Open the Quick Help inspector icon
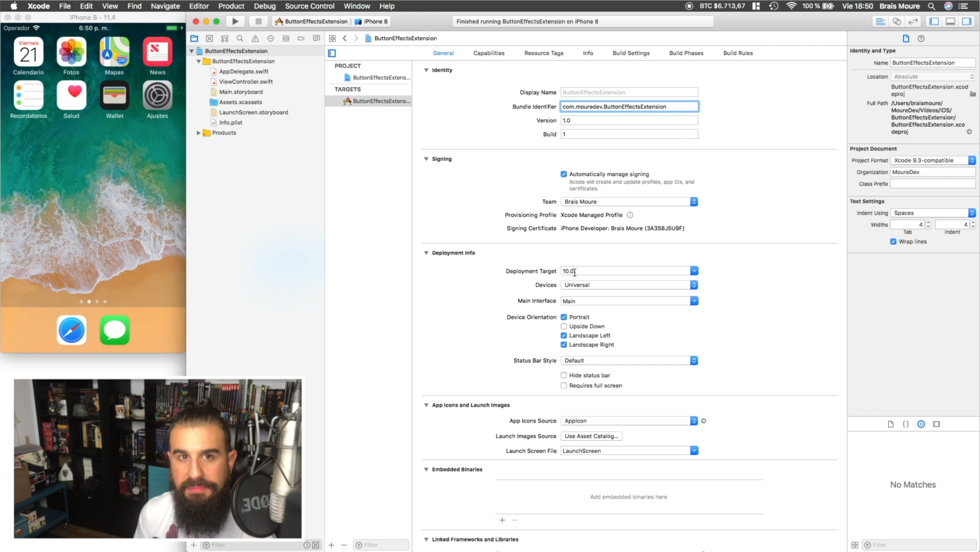Viewport: 980px width, 552px height. tap(921, 38)
